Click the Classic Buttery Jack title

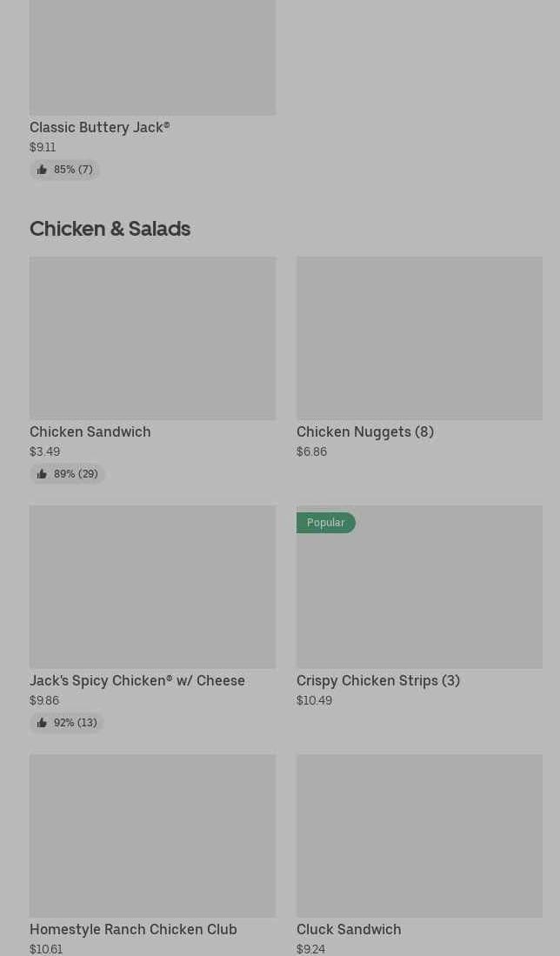(99, 127)
